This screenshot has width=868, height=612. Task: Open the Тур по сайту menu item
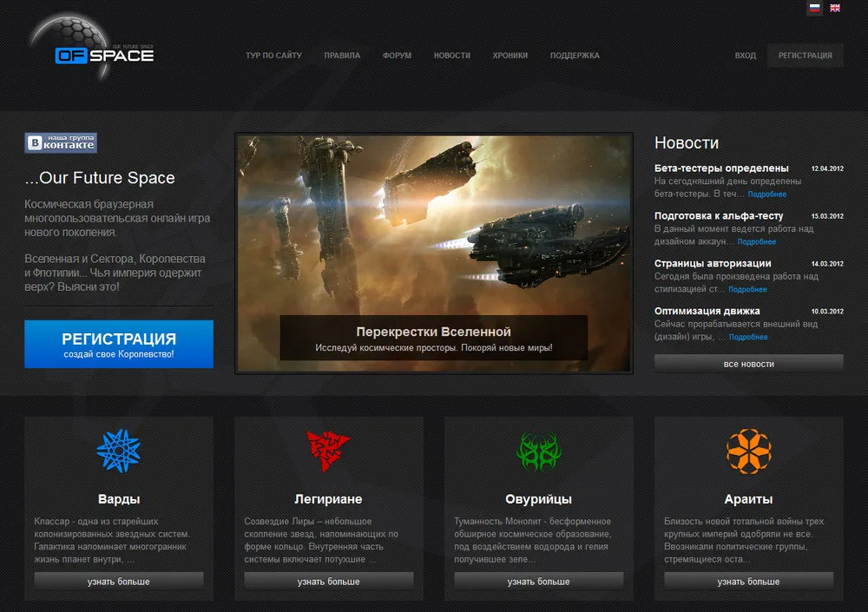273,56
